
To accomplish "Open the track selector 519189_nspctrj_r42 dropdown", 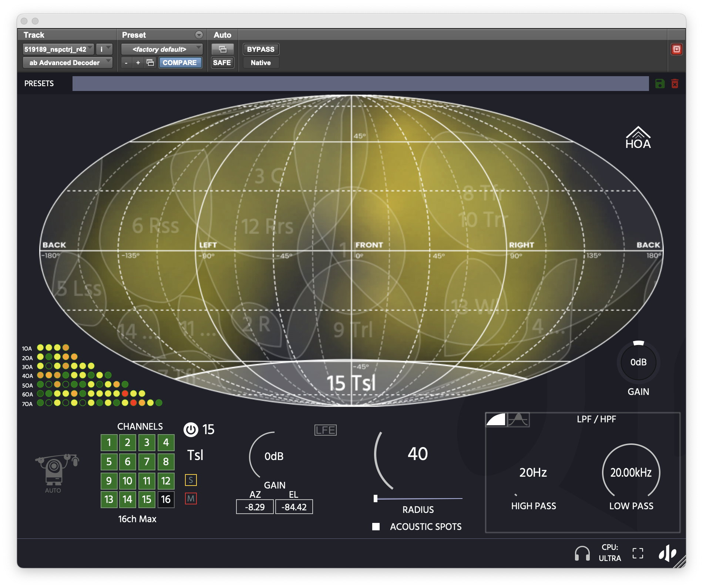I will [x=58, y=49].
